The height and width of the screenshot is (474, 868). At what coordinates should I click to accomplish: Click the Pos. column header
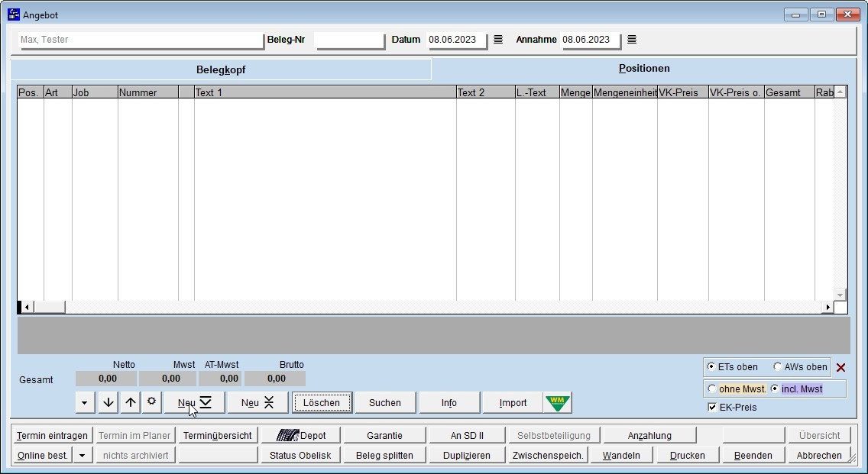(x=31, y=92)
